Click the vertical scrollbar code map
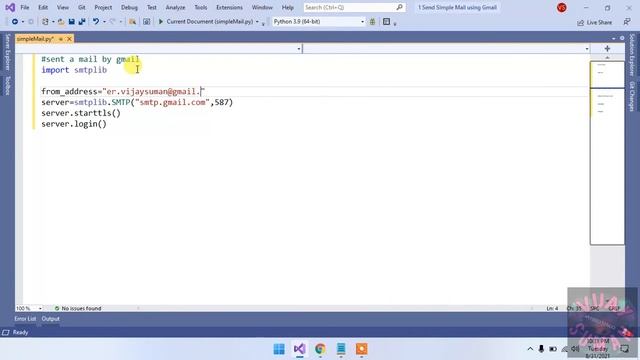Screen dimensions: 640x360 (607, 153)
